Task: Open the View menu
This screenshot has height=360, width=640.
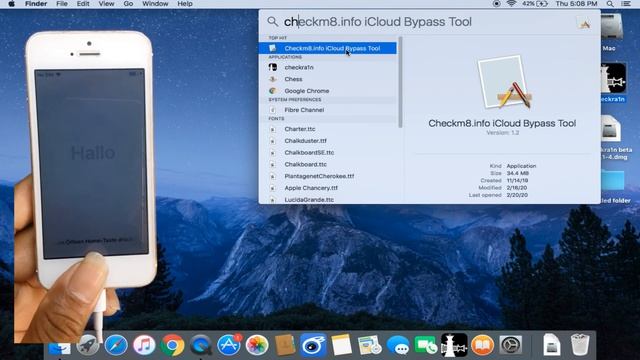Action: (x=106, y=4)
